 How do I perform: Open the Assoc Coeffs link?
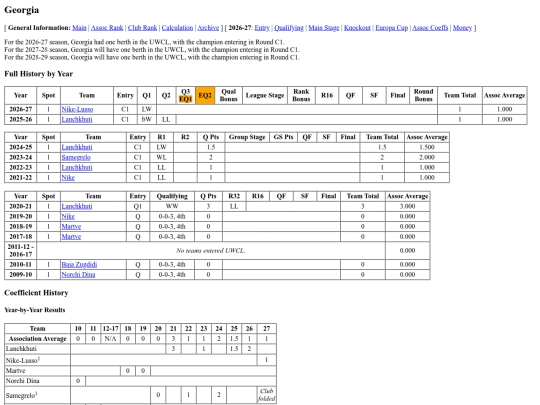tap(430, 28)
